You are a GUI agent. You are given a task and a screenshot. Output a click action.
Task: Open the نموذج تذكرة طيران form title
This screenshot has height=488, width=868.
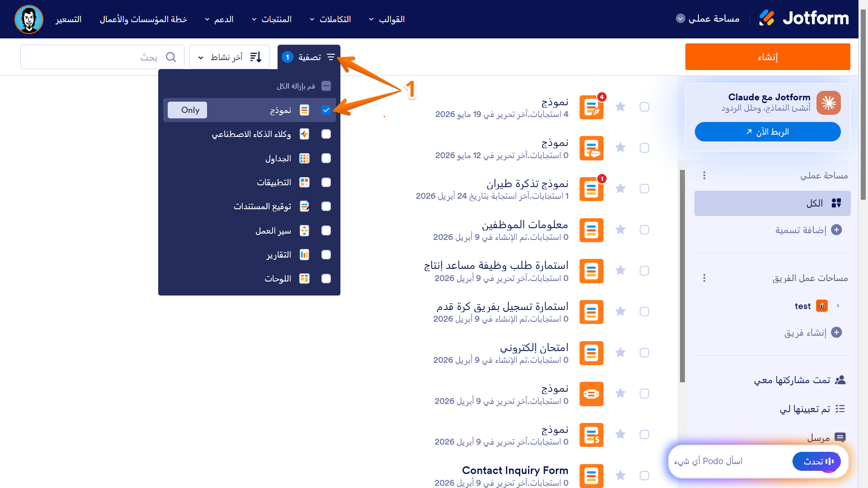click(527, 183)
